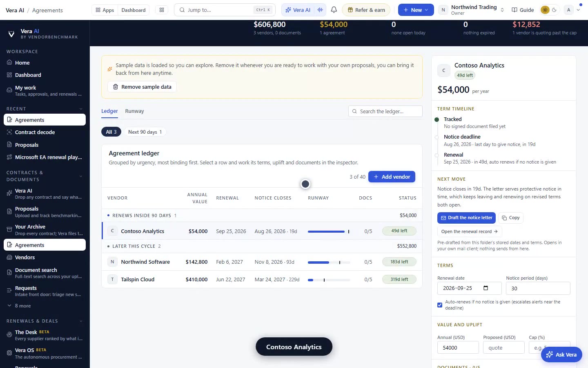Switch to light theme with the sun toggle
Viewport: 588px width, 368px height.
[x=545, y=10]
